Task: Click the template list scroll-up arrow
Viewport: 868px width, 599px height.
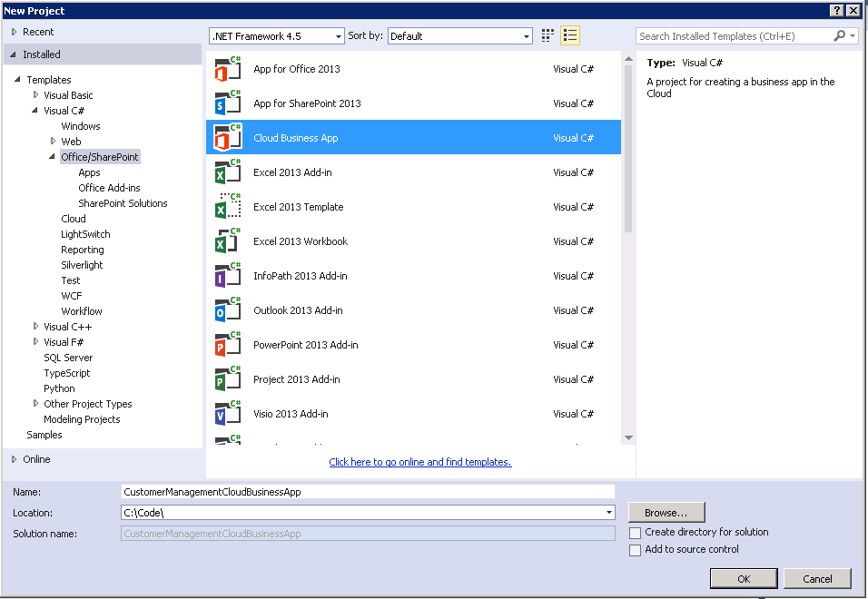Action: pyautogui.click(x=628, y=59)
